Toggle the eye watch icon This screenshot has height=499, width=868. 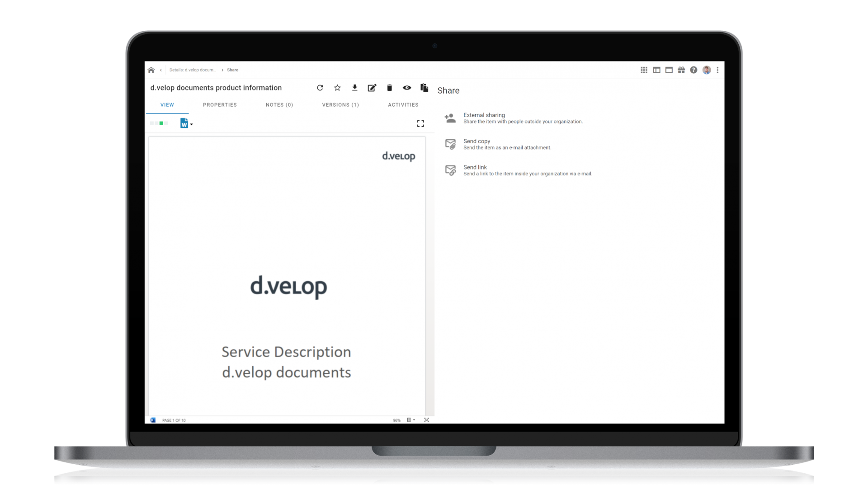tap(407, 88)
